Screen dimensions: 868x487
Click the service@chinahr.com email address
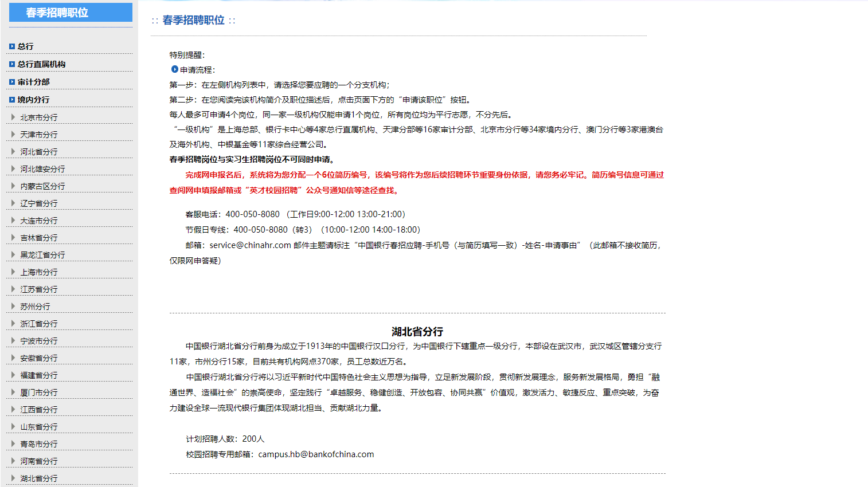pyautogui.click(x=251, y=245)
